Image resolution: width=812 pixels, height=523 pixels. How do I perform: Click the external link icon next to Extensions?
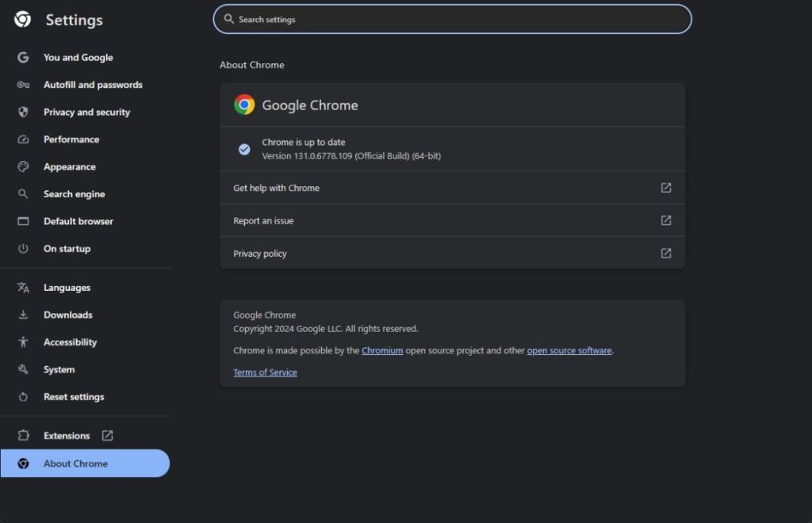click(107, 436)
